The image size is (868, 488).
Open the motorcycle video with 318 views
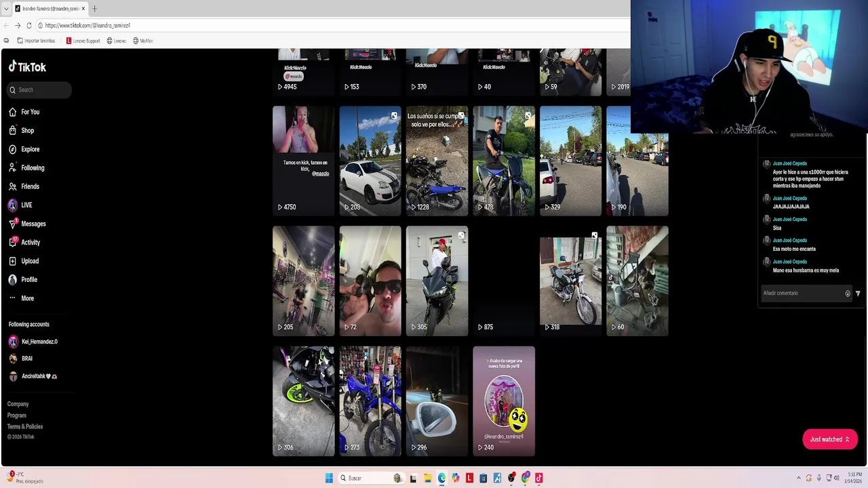pyautogui.click(x=570, y=281)
